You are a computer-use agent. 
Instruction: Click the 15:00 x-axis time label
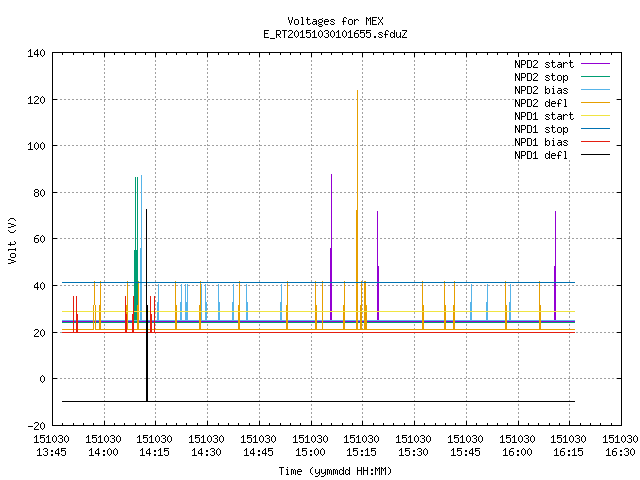(x=310, y=452)
